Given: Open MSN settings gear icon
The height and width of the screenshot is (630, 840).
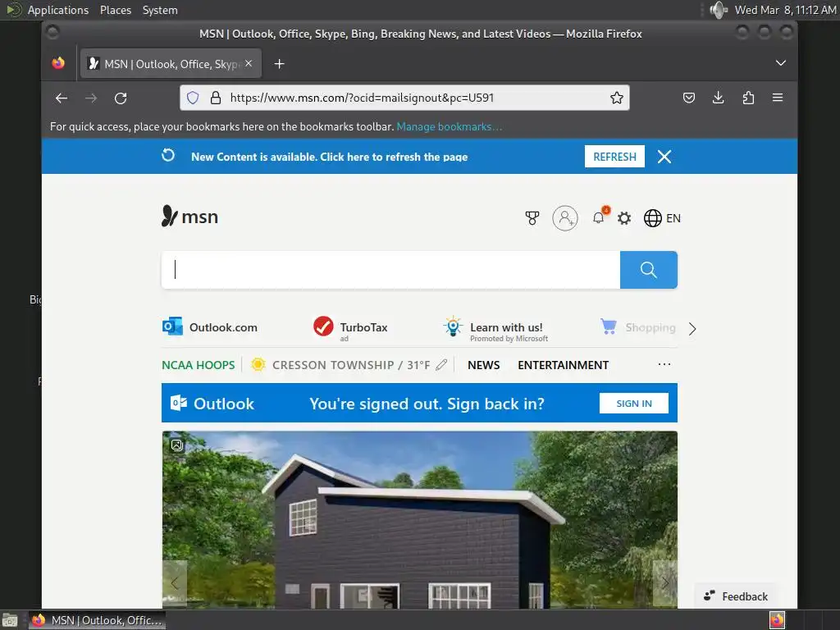Looking at the screenshot, I should pyautogui.click(x=624, y=218).
